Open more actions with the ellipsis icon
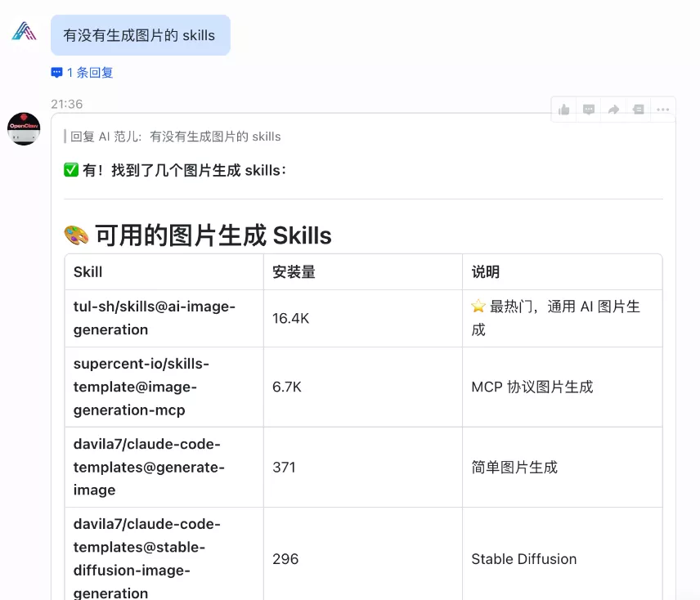Viewport: 700px width, 600px height. [662, 110]
